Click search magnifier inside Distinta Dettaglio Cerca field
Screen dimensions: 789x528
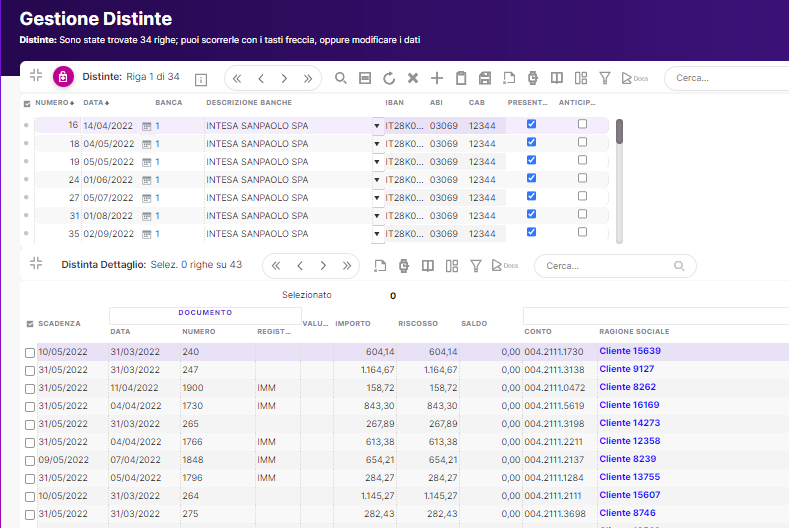click(x=679, y=266)
